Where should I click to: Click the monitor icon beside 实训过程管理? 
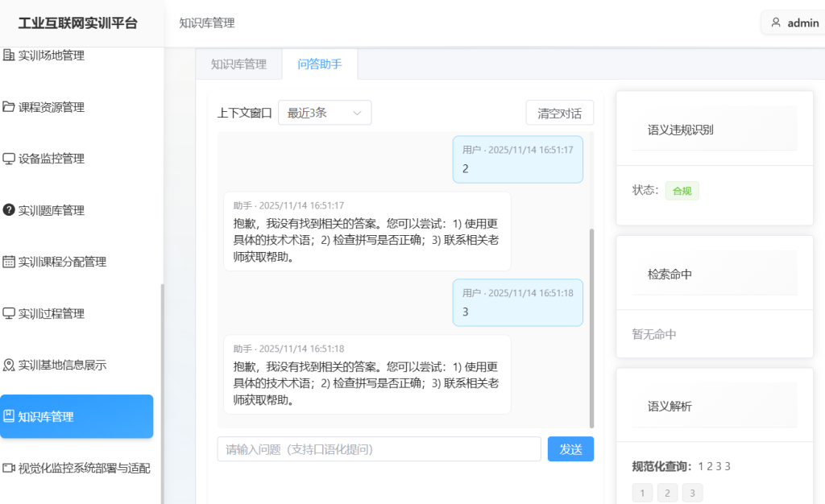[x=9, y=313]
